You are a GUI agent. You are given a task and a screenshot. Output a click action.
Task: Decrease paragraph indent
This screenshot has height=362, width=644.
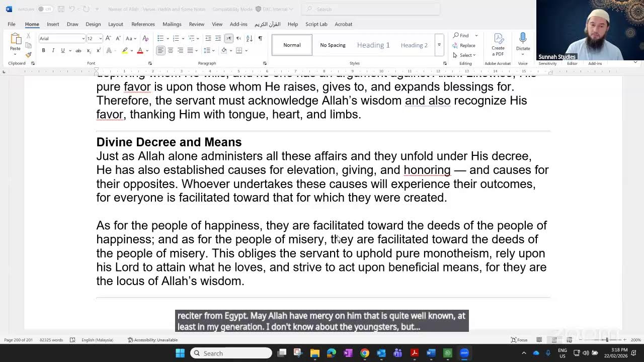tap(208, 38)
